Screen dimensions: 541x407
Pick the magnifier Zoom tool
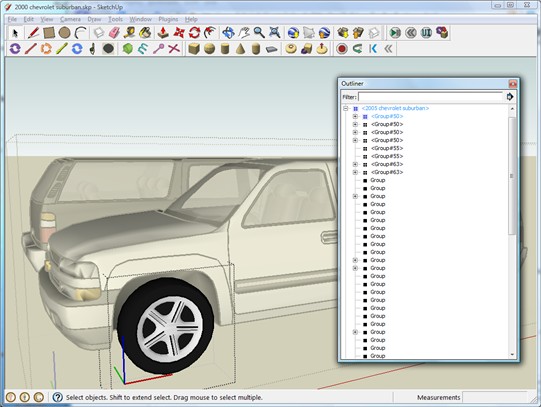coord(259,33)
